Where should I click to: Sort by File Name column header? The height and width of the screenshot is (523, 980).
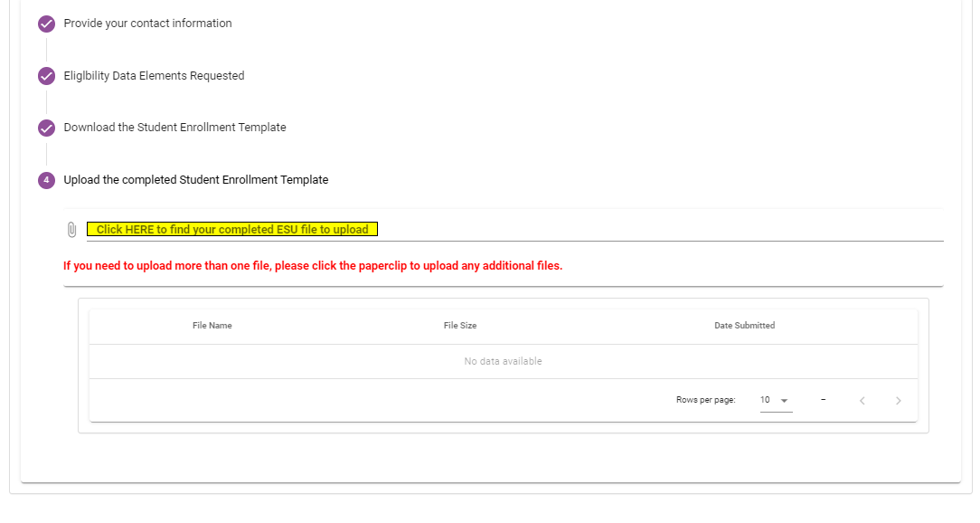212,326
